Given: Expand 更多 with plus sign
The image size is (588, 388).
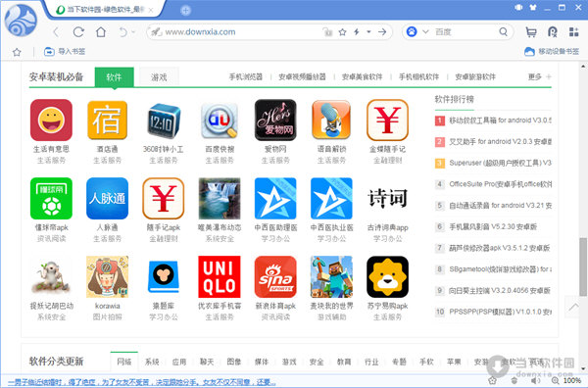Looking at the screenshot, I should coord(540,76).
